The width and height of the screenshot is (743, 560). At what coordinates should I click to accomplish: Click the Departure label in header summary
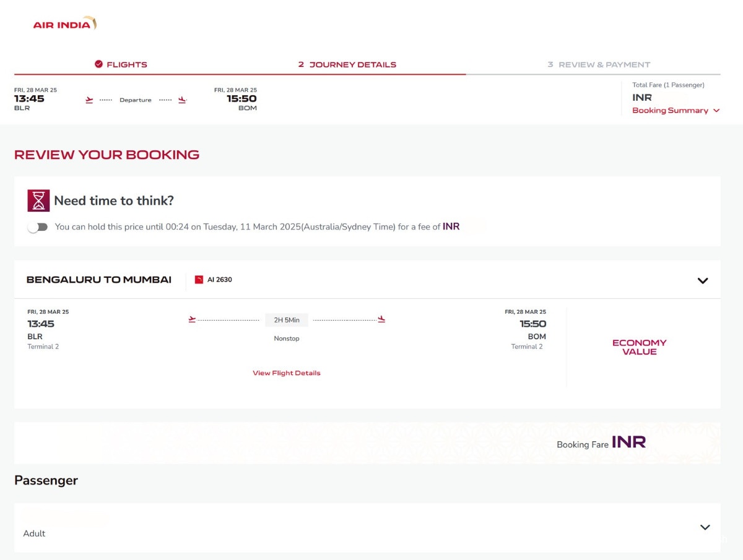pos(136,100)
